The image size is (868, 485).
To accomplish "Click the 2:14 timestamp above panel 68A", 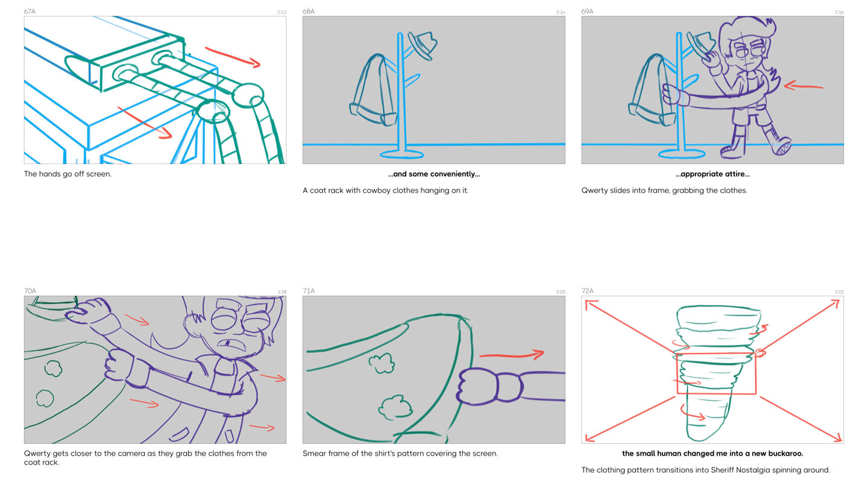I will 561,12.
